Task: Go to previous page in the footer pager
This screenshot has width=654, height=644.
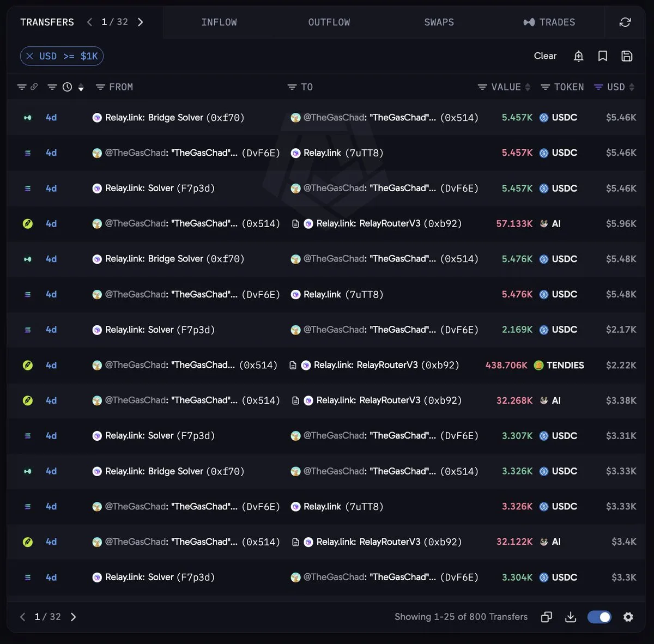Action: tap(22, 617)
